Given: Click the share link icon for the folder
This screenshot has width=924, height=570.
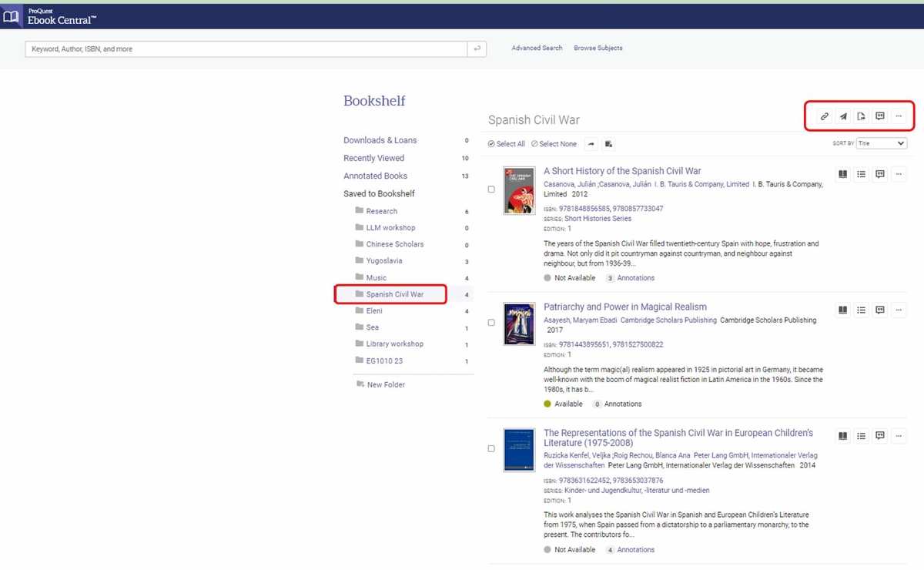Looking at the screenshot, I should [x=824, y=116].
